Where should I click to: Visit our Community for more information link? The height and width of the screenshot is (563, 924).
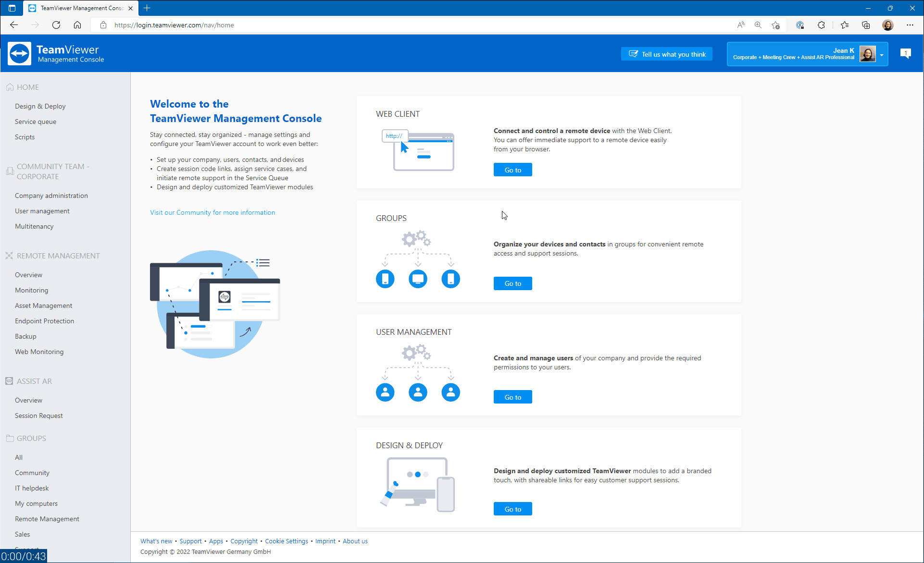click(212, 212)
